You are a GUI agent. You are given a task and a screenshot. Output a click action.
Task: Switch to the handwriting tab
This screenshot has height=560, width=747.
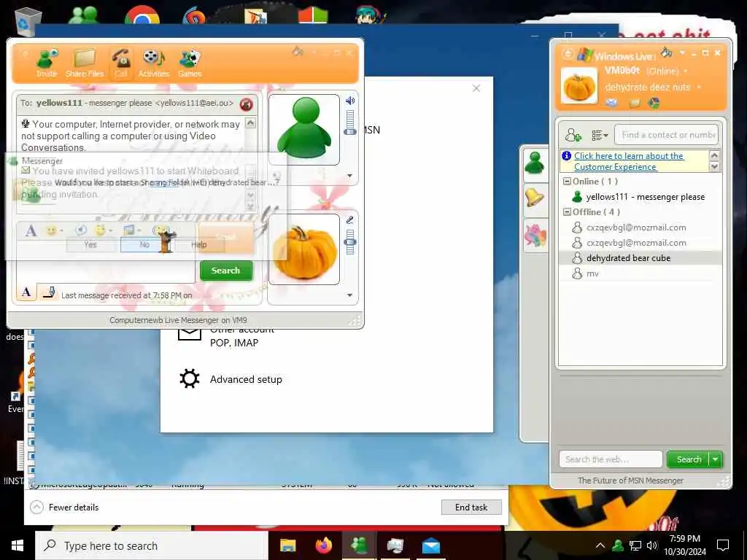[x=49, y=292]
